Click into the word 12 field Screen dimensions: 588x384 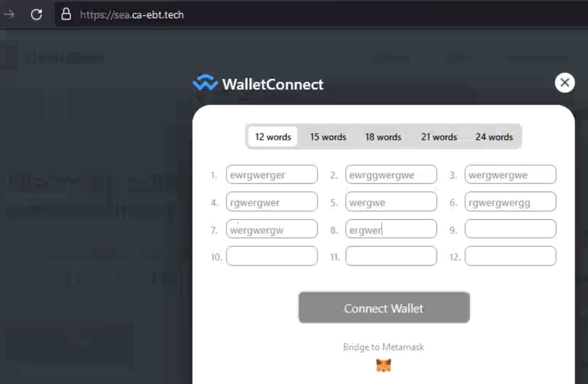click(510, 256)
